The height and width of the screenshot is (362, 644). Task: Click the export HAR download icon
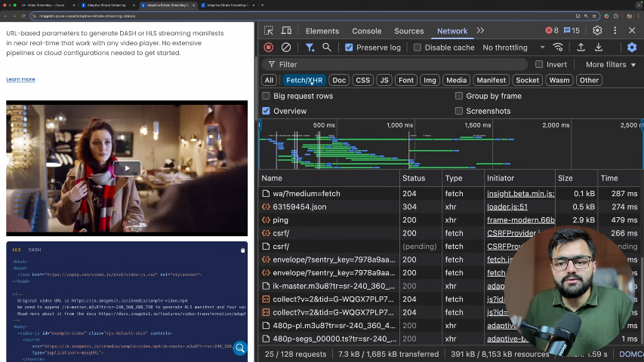pos(599,48)
